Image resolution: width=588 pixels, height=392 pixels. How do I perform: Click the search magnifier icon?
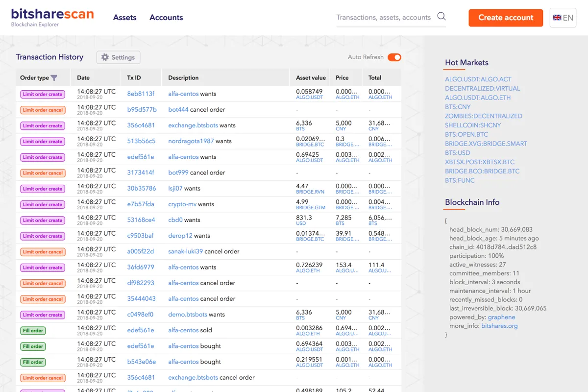441,16
